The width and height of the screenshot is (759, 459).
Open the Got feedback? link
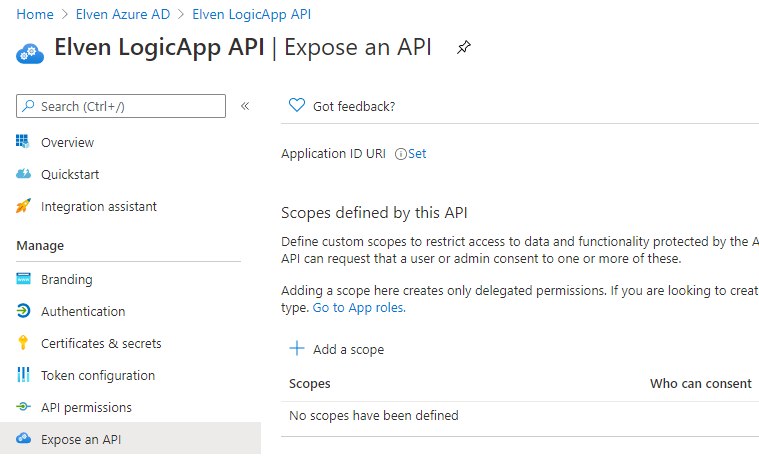(x=354, y=107)
